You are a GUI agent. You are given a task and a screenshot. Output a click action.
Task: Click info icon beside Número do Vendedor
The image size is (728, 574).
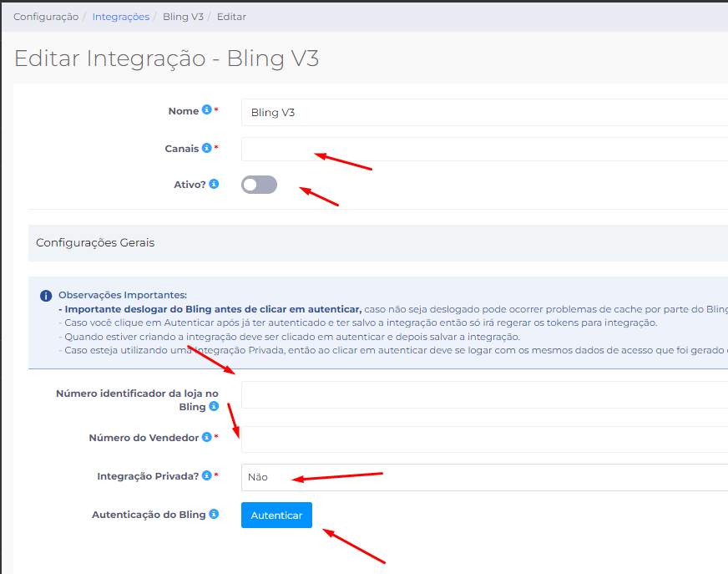coord(206,437)
